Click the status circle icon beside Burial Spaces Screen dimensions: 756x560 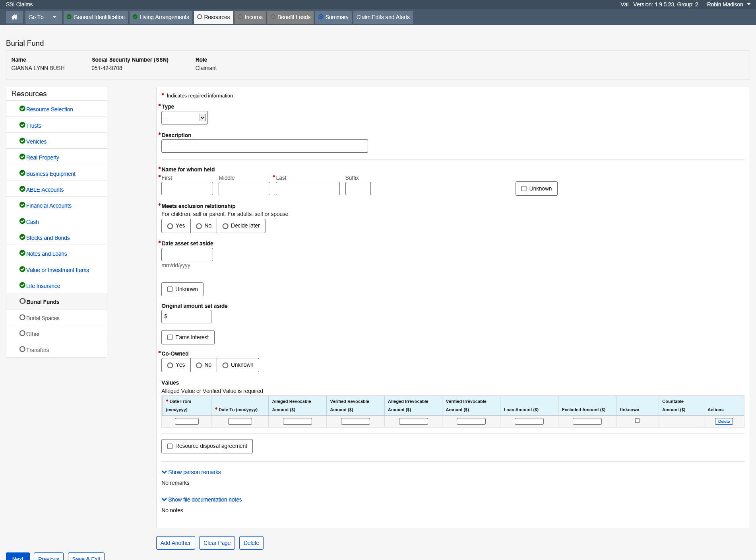point(22,317)
